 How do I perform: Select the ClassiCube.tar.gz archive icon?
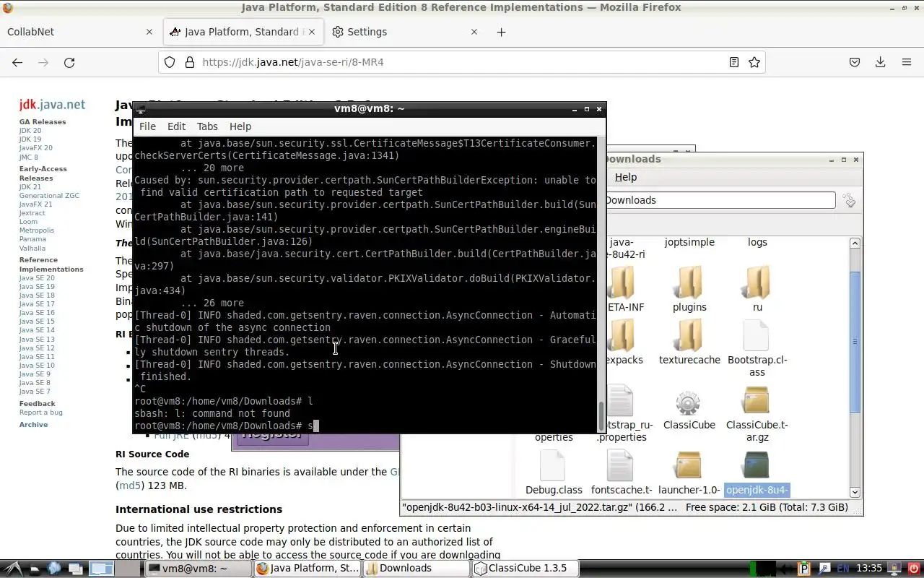tap(757, 402)
